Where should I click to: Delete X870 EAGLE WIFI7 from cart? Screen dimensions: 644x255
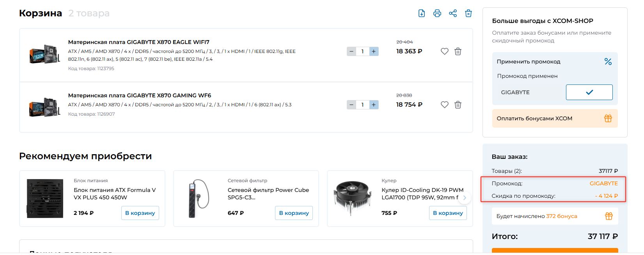point(458,51)
